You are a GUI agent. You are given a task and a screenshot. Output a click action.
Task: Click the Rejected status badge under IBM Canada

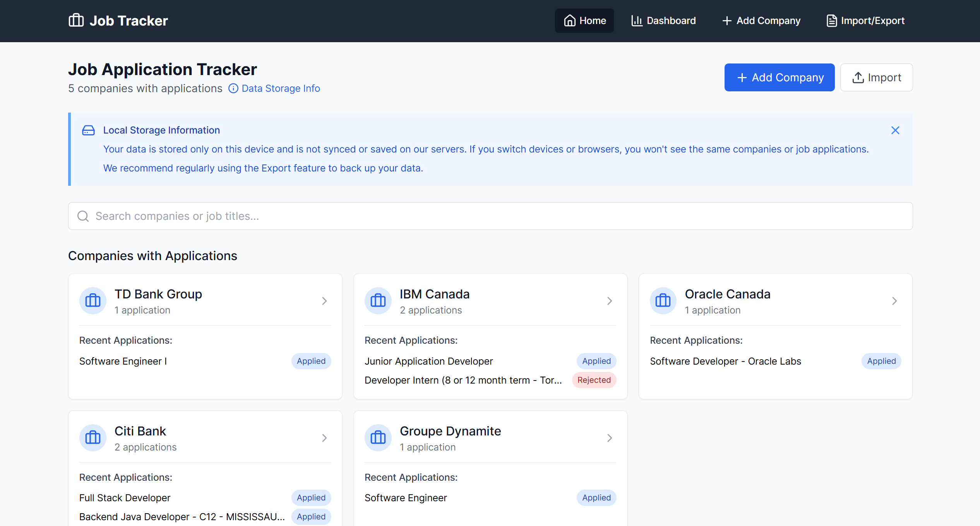594,380
